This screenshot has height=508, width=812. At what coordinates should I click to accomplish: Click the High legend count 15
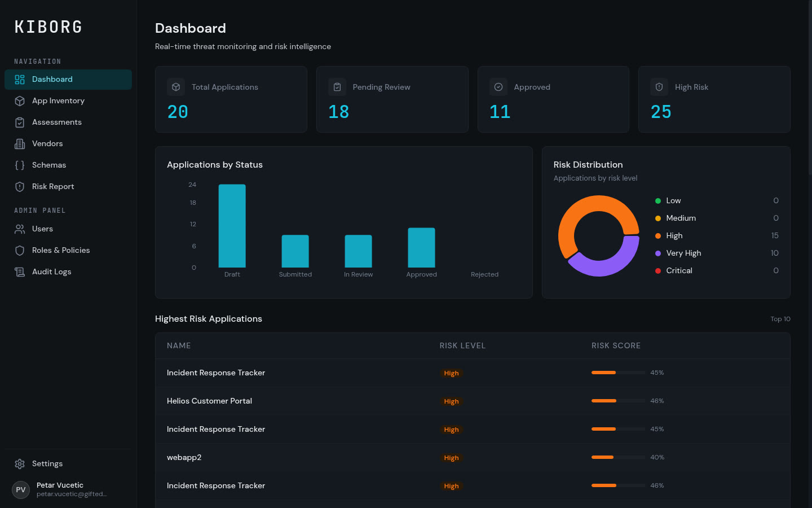click(x=775, y=236)
